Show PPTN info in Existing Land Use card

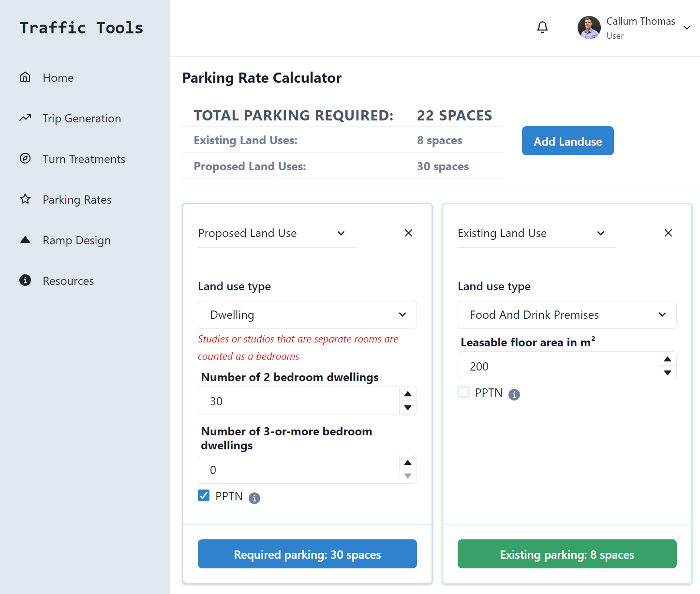coord(514,395)
